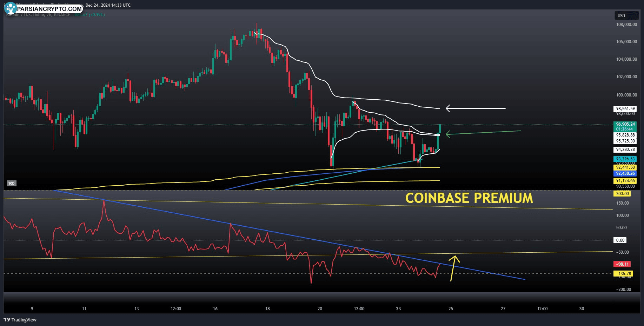The height and width of the screenshot is (326, 644).
Task: Click the blue 92,438.26 price label
Action: point(625,173)
